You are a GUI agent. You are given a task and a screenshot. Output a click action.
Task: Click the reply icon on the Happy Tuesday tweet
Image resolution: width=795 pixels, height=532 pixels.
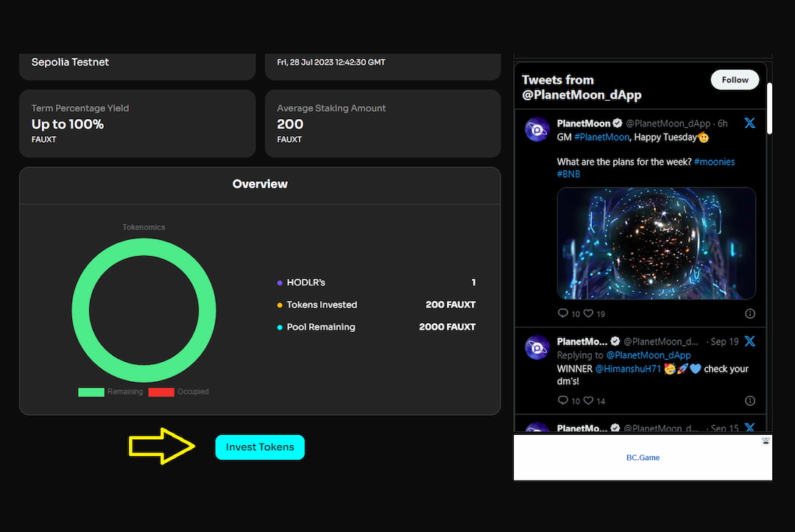pyautogui.click(x=563, y=313)
